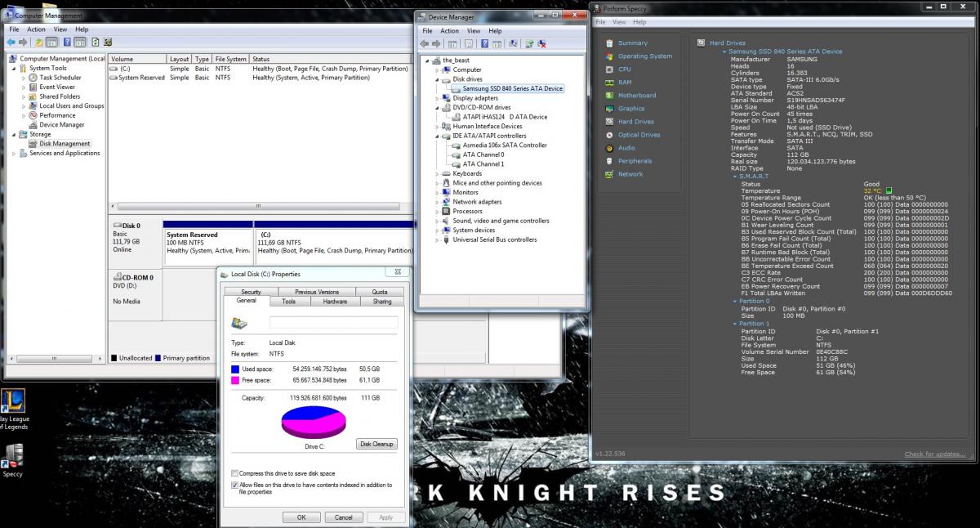Switch to Tools tab in C: Properties
This screenshot has height=528, width=980.
(289, 302)
